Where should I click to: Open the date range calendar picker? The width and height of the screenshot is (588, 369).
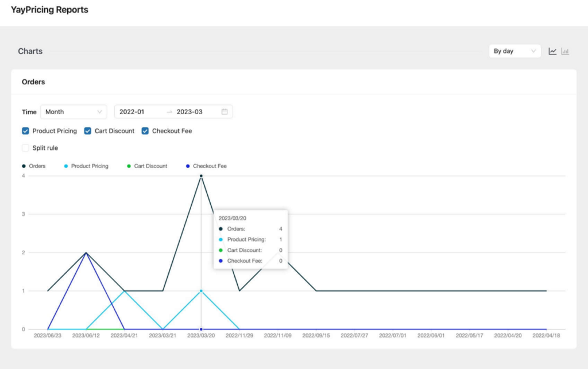pos(225,111)
